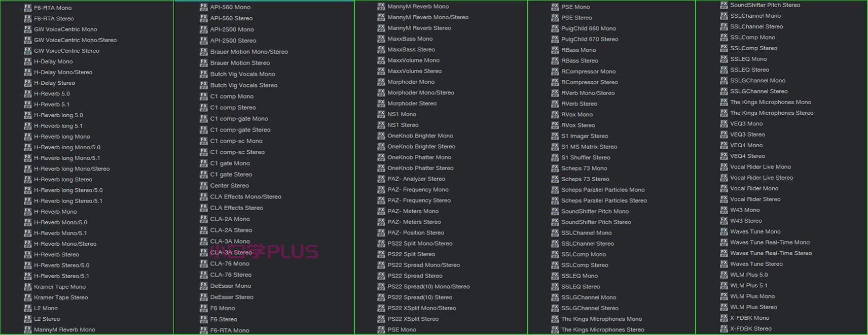This screenshot has height=335, width=868.
Task: Click the FX icon next to S1 Imager Stereo
Action: 555,136
